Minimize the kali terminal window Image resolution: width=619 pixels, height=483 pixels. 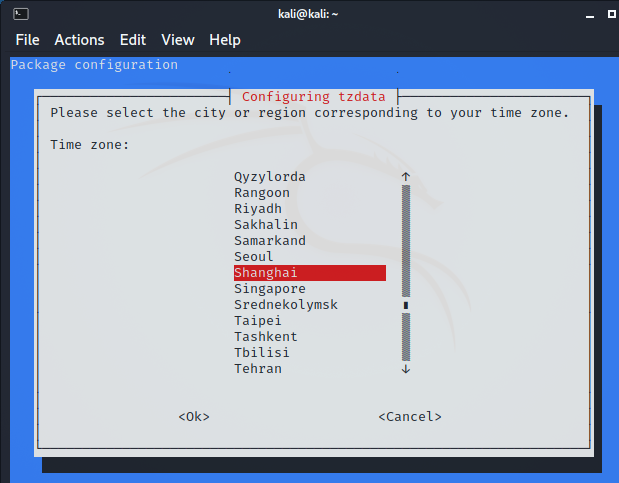590,16
